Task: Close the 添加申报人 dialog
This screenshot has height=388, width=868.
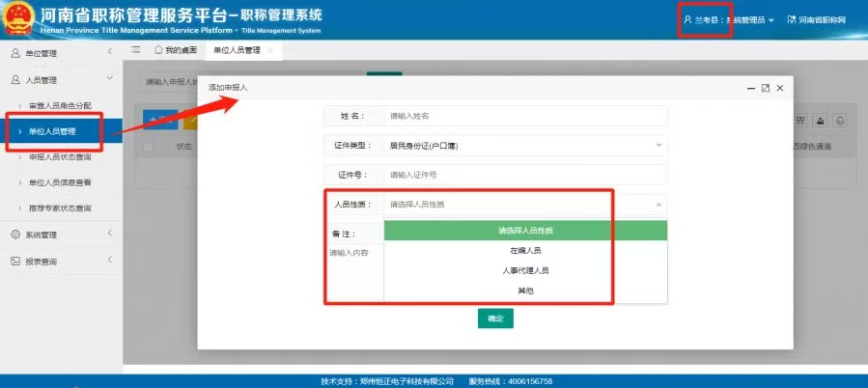Action: click(x=780, y=88)
